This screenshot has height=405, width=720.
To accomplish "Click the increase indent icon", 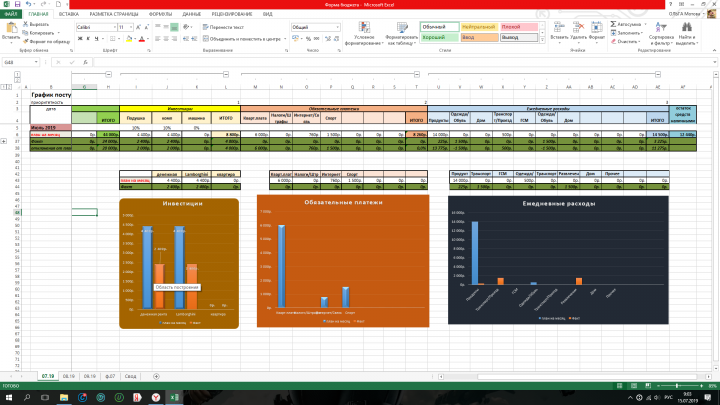I will click(194, 39).
